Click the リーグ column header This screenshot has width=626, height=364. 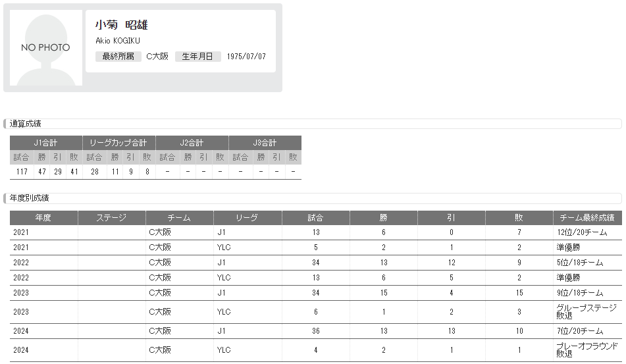tap(248, 218)
